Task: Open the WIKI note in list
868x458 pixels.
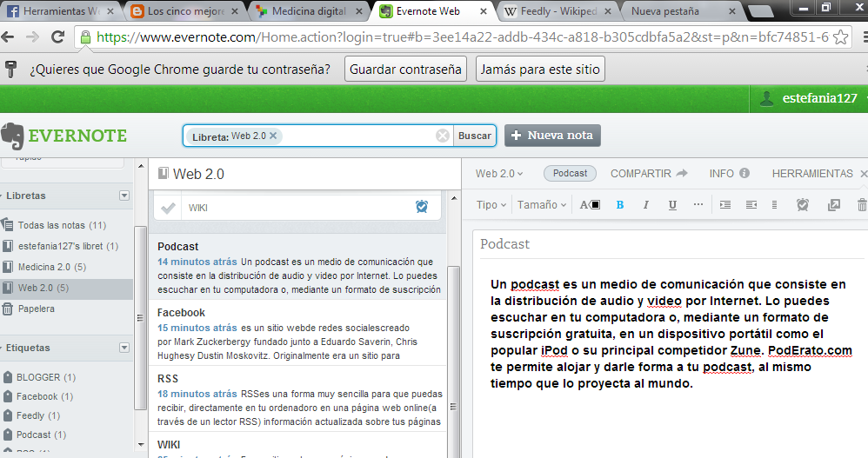Action: tap(297, 446)
